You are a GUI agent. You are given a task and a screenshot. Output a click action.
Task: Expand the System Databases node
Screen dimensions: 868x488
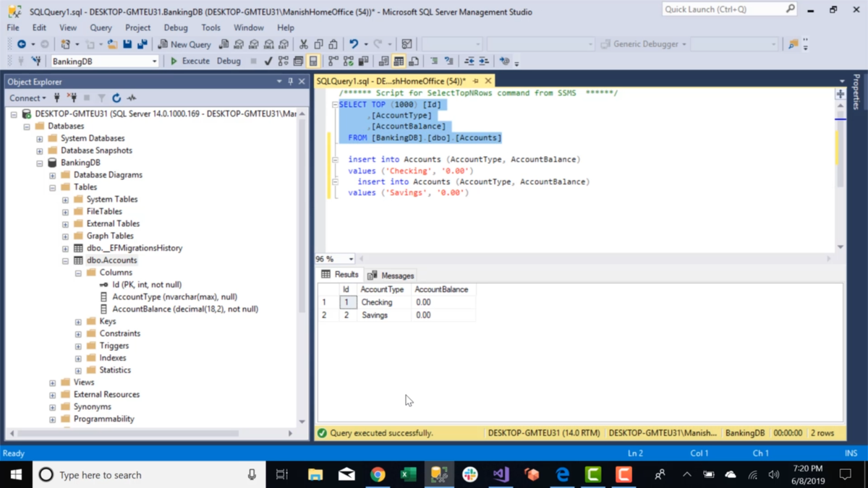[x=40, y=139]
